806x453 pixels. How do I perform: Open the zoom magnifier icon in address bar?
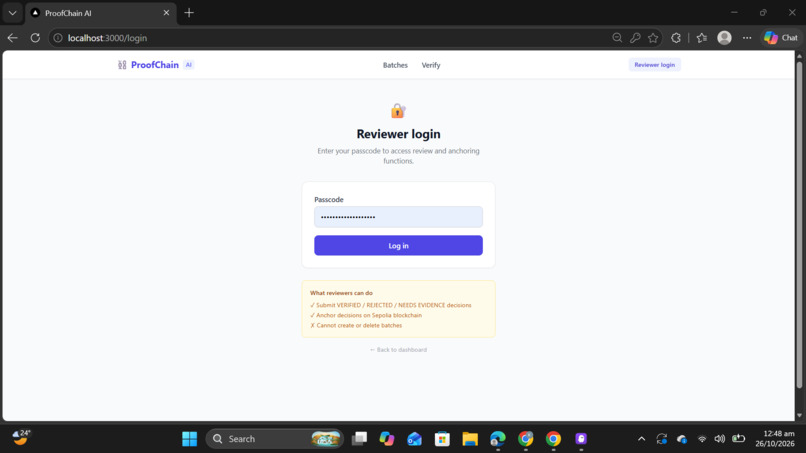(x=617, y=38)
